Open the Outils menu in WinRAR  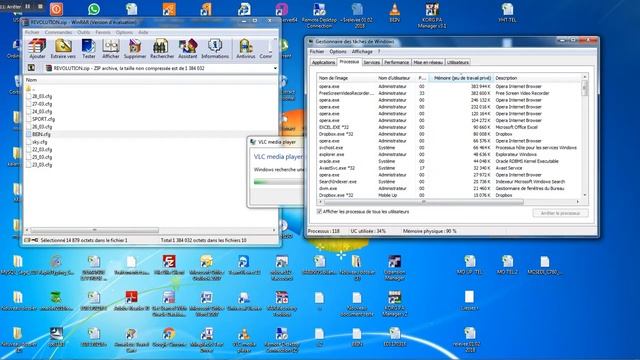(x=83, y=32)
